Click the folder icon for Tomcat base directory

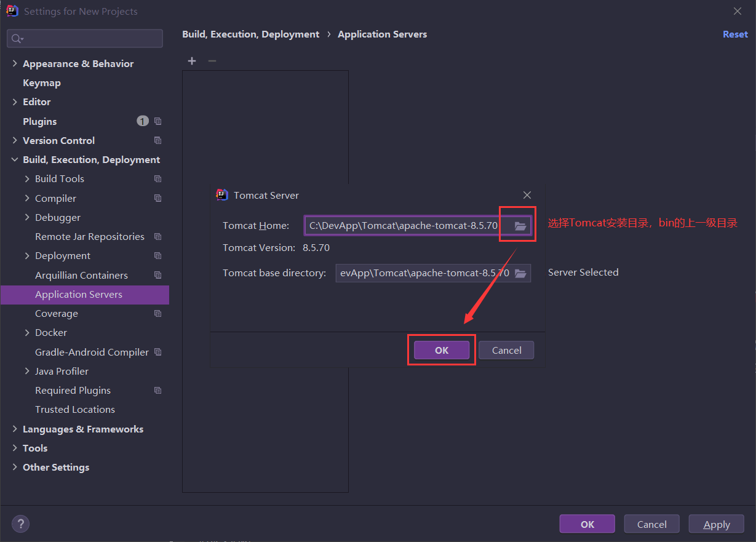[x=520, y=273]
